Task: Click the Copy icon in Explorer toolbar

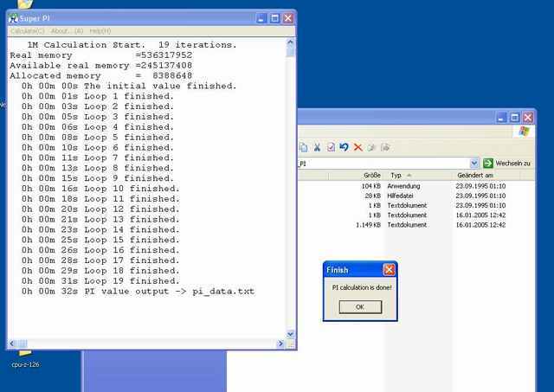Action: pyautogui.click(x=303, y=147)
